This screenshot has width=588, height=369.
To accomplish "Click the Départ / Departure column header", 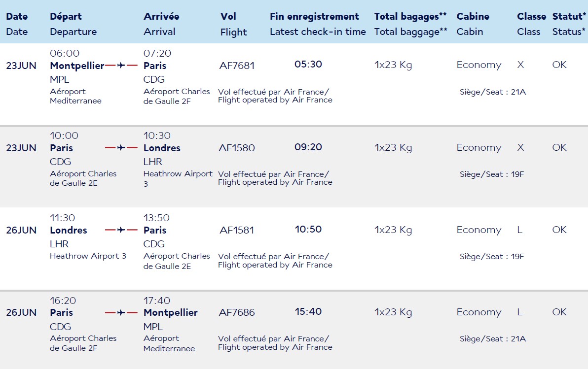I will point(73,24).
